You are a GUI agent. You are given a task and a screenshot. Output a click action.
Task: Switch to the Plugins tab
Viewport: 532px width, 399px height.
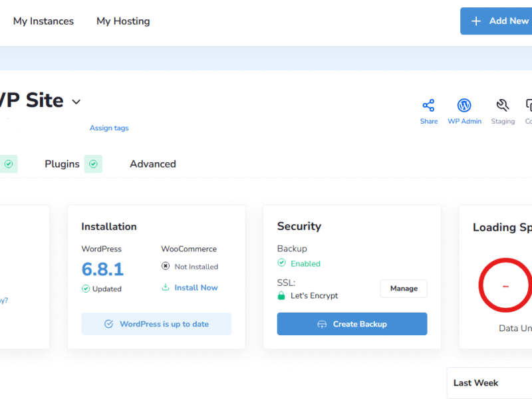[62, 164]
